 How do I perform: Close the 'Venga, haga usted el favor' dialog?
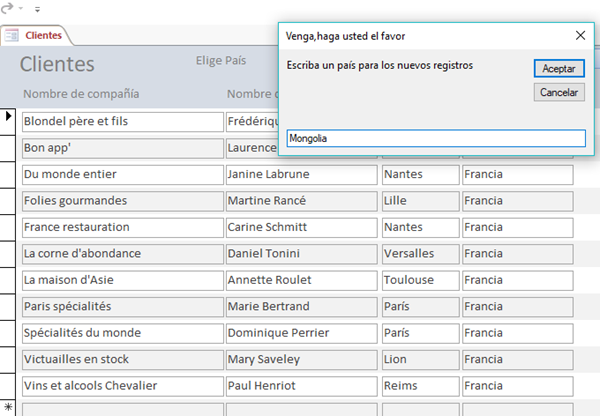coord(580,35)
